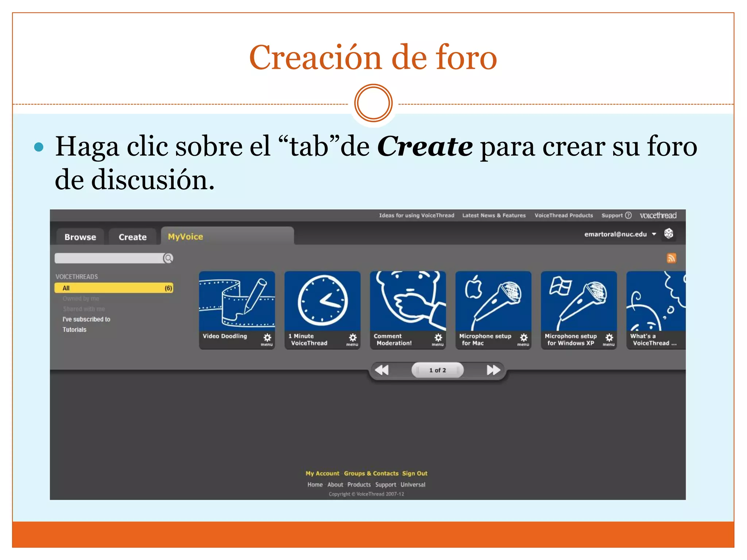Screen dimensions: 747x560
Task: Open the My Account link
Action: click(322, 473)
